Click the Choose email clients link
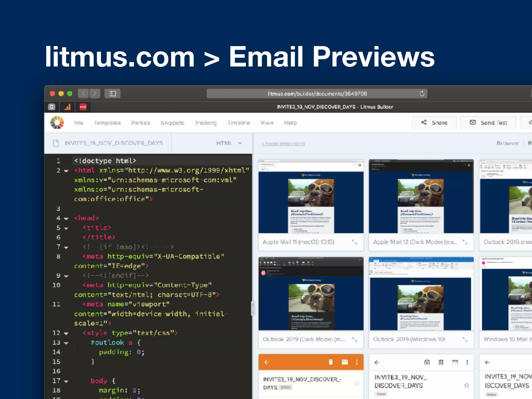The image size is (532, 399). coord(283,143)
